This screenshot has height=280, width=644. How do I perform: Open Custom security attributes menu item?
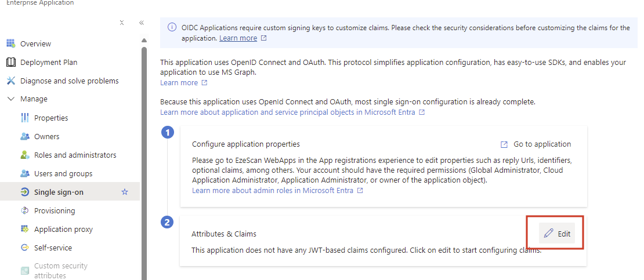pos(61,270)
